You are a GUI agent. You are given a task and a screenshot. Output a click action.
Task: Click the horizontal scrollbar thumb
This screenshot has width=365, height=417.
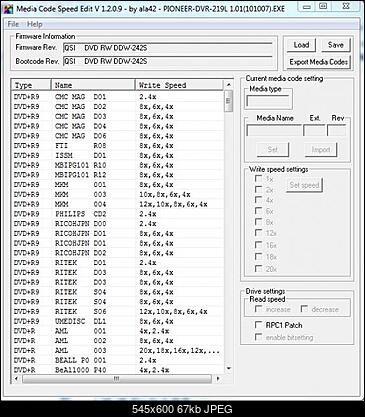(117, 379)
